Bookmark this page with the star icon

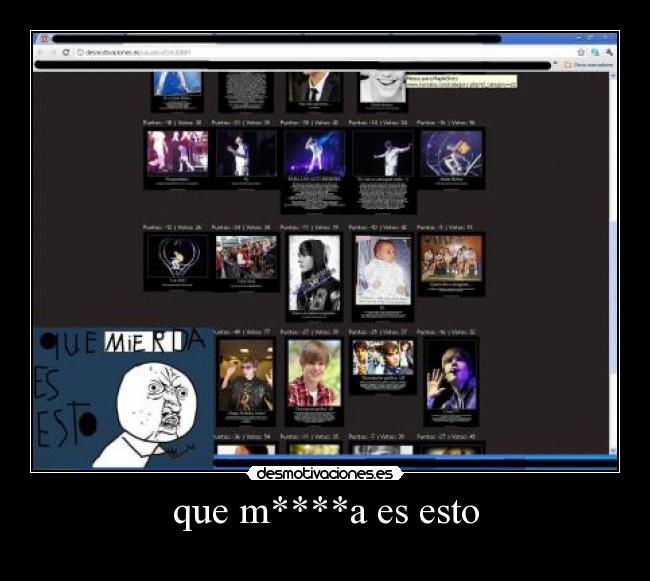pyautogui.click(x=581, y=52)
